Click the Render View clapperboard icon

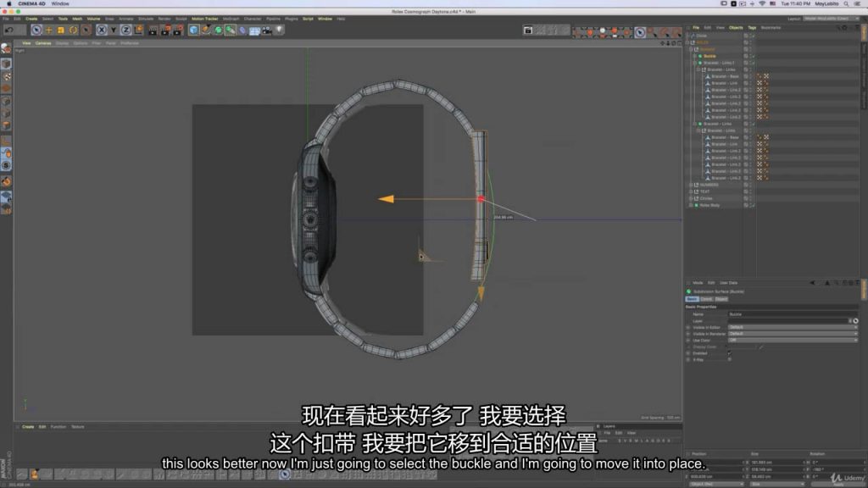[153, 30]
